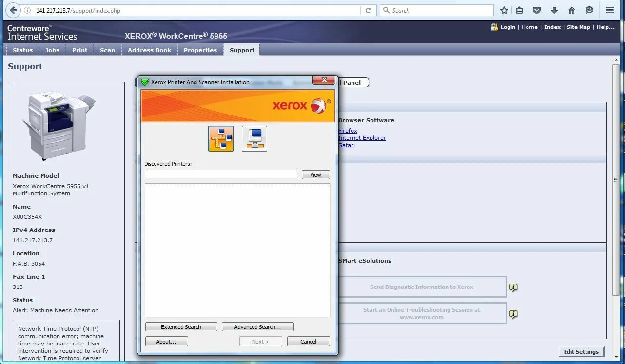
Task: Open the Jobs tab
Action: [x=52, y=50]
